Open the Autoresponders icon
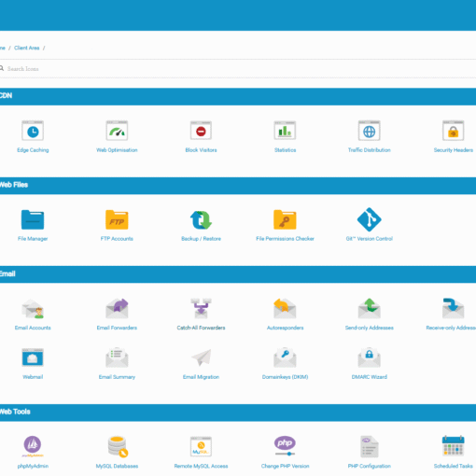Image resolution: width=476 pixels, height=476 pixels. 285,309
